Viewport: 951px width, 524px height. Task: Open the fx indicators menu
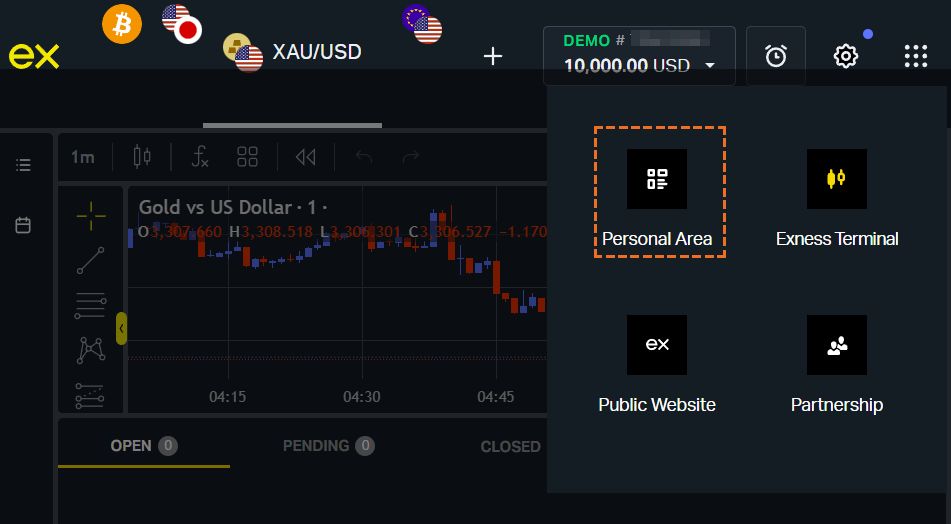point(200,157)
